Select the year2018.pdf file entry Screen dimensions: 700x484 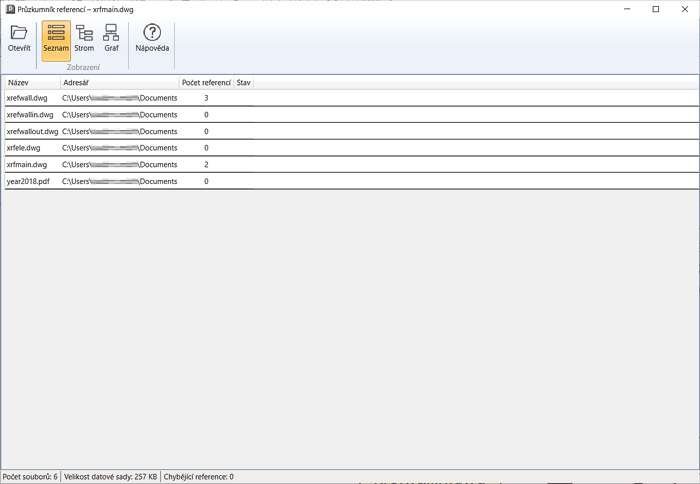[28, 181]
